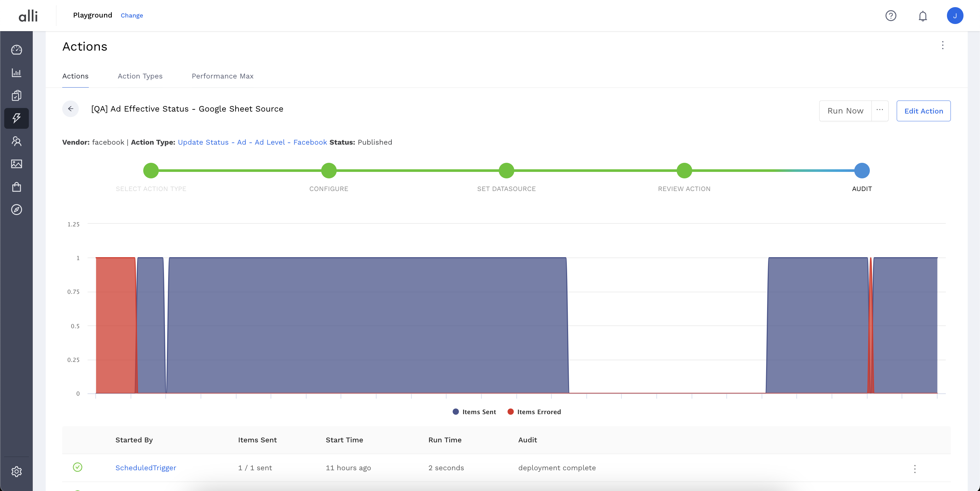Click the Edit Action button

[x=923, y=111]
